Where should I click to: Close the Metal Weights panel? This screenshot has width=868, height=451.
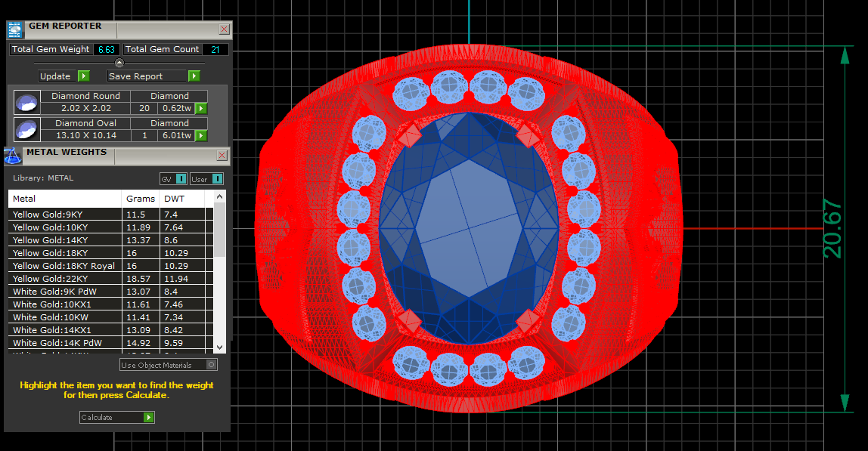(x=222, y=155)
